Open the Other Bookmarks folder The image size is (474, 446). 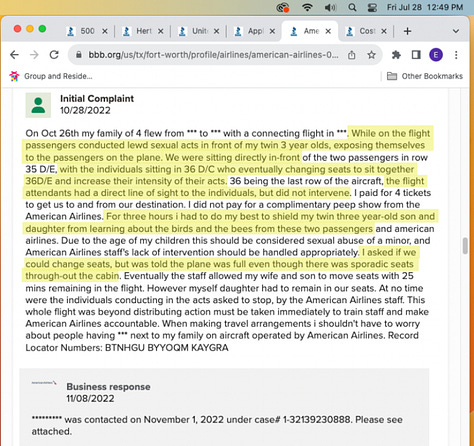tap(425, 76)
